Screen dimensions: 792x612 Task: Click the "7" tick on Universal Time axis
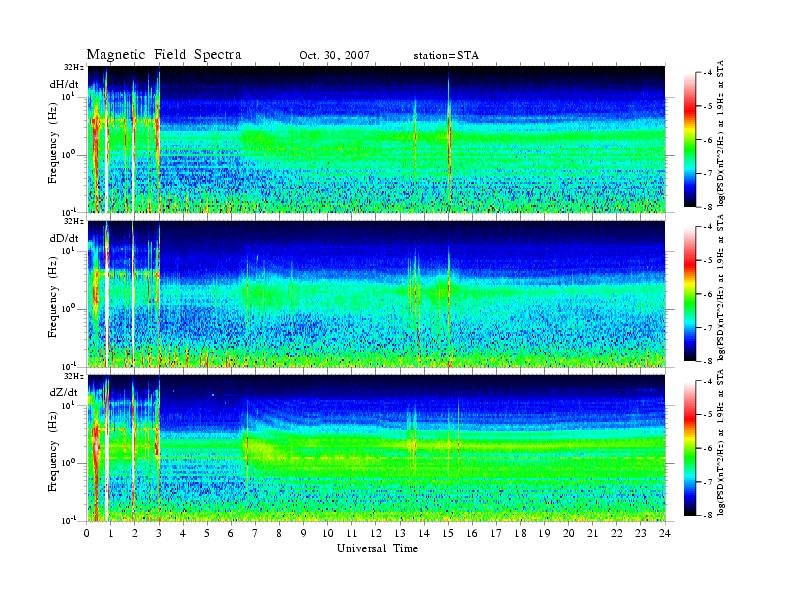pos(255,533)
